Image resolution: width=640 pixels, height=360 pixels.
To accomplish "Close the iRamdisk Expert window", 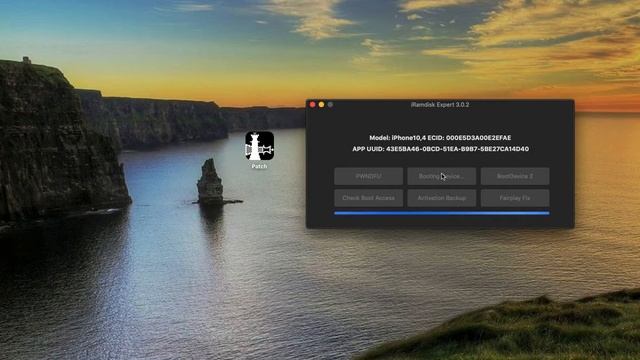I will 313,105.
